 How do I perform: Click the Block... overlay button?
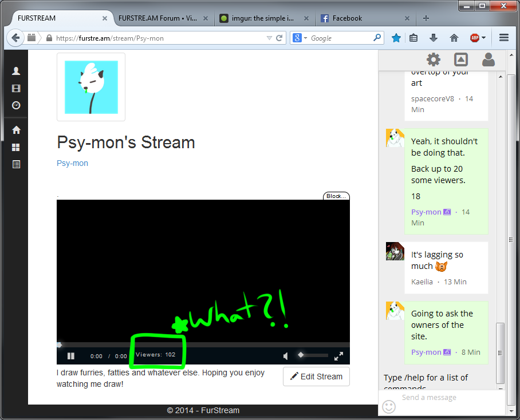[x=336, y=196]
